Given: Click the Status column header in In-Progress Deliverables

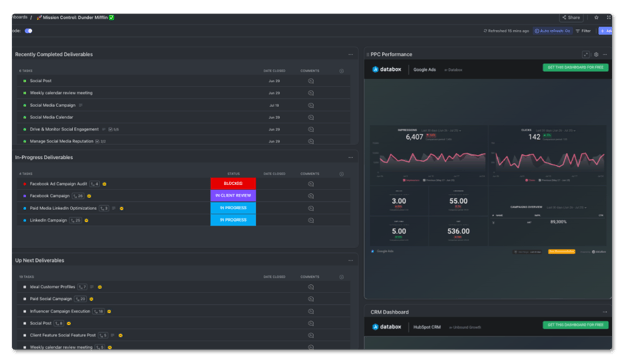Looking at the screenshot, I should point(233,174).
